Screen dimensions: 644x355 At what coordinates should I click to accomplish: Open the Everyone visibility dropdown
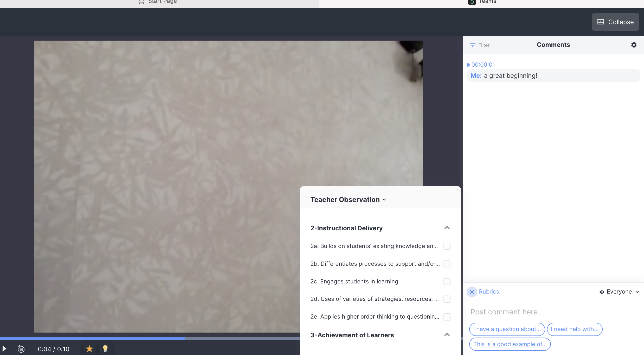(619, 292)
